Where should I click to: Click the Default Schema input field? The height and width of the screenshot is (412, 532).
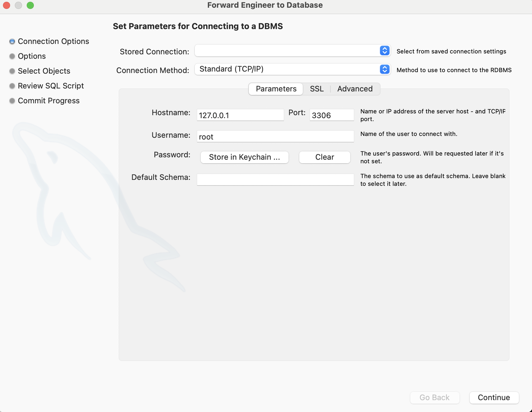275,180
